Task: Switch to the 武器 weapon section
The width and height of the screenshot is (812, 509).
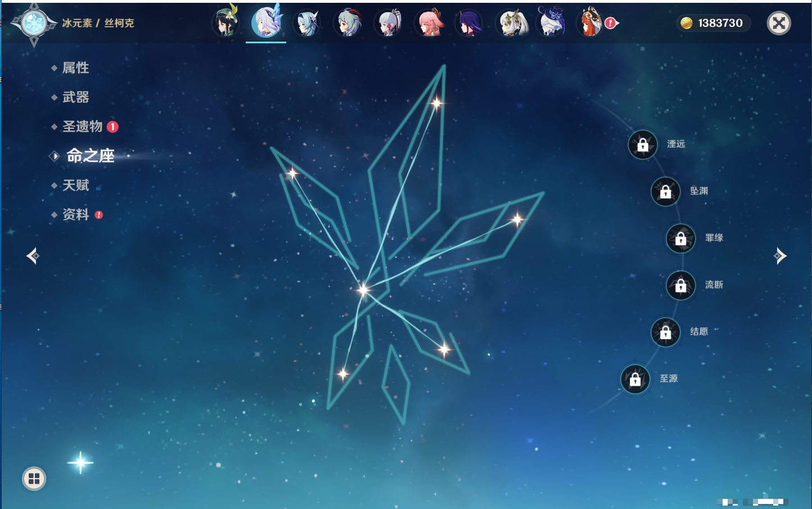Action: pyautogui.click(x=75, y=97)
